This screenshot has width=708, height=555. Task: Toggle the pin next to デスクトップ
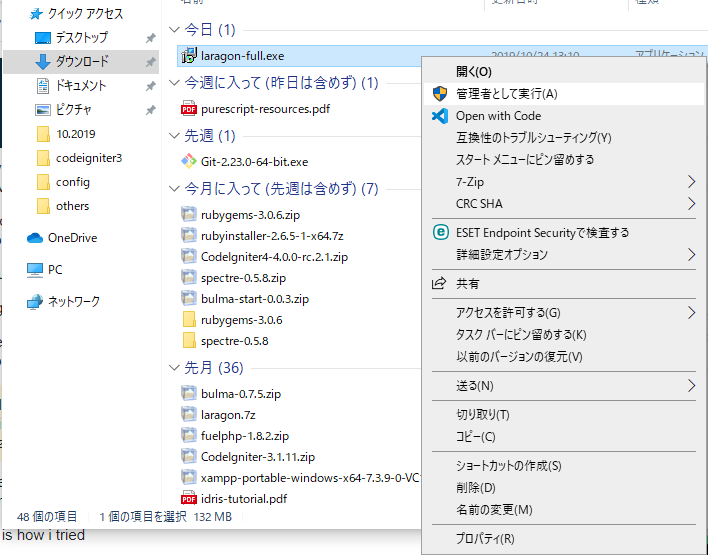click(151, 38)
